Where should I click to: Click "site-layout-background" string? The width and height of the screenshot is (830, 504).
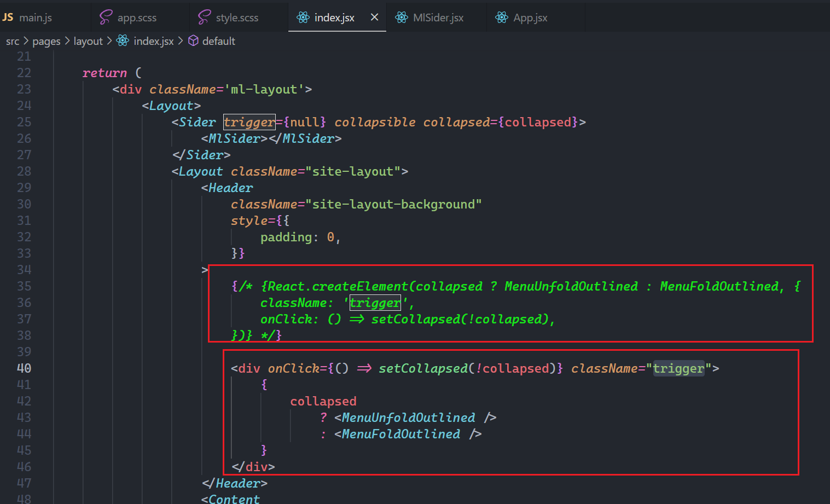tap(393, 204)
